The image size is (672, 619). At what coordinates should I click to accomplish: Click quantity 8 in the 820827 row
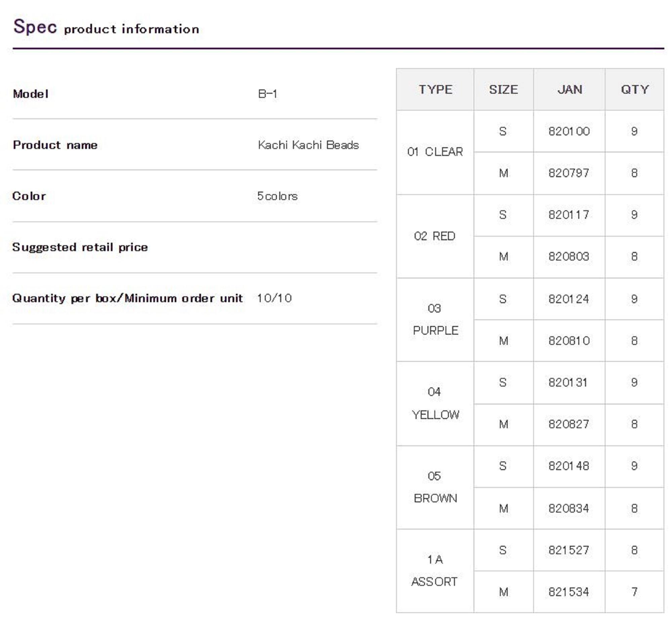(634, 424)
